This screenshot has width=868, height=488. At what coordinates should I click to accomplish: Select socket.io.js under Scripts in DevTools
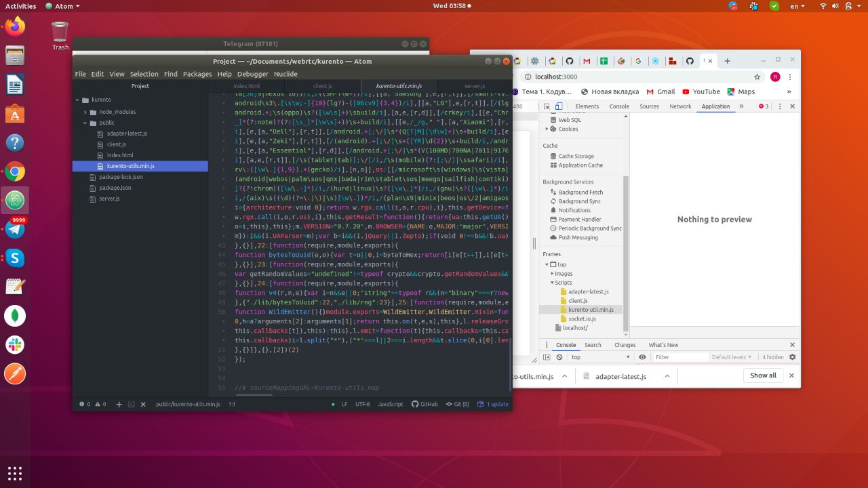582,319
